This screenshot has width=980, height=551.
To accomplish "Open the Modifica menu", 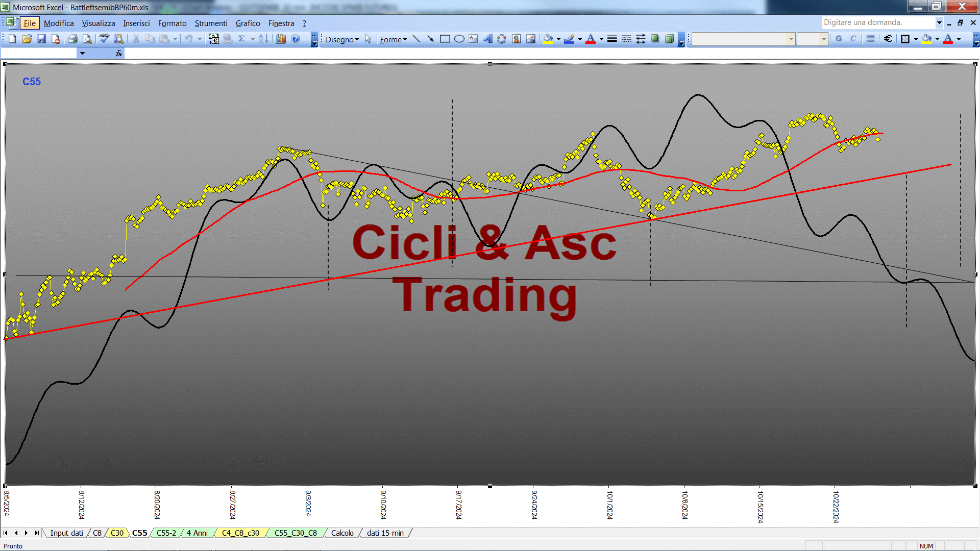I will pyautogui.click(x=59, y=23).
